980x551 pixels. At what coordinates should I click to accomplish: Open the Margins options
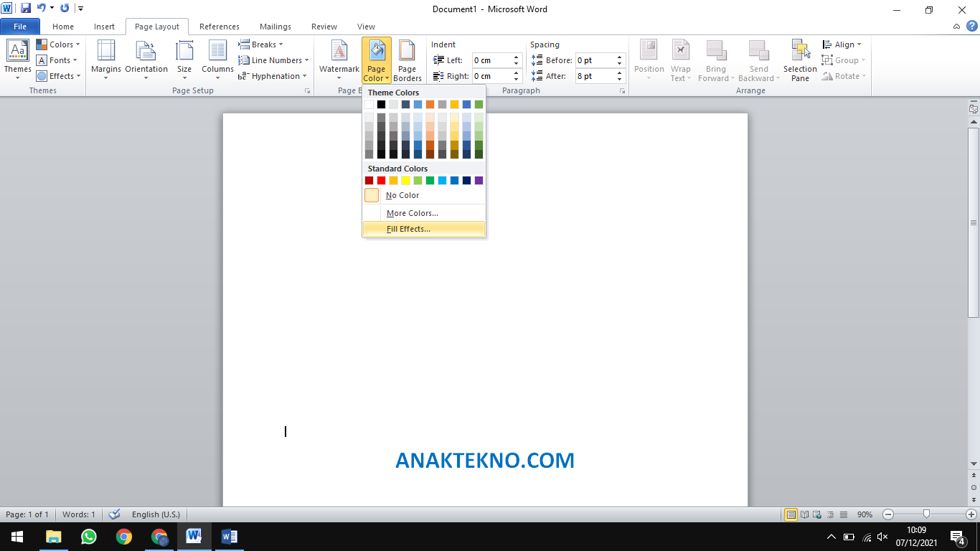coord(106,60)
